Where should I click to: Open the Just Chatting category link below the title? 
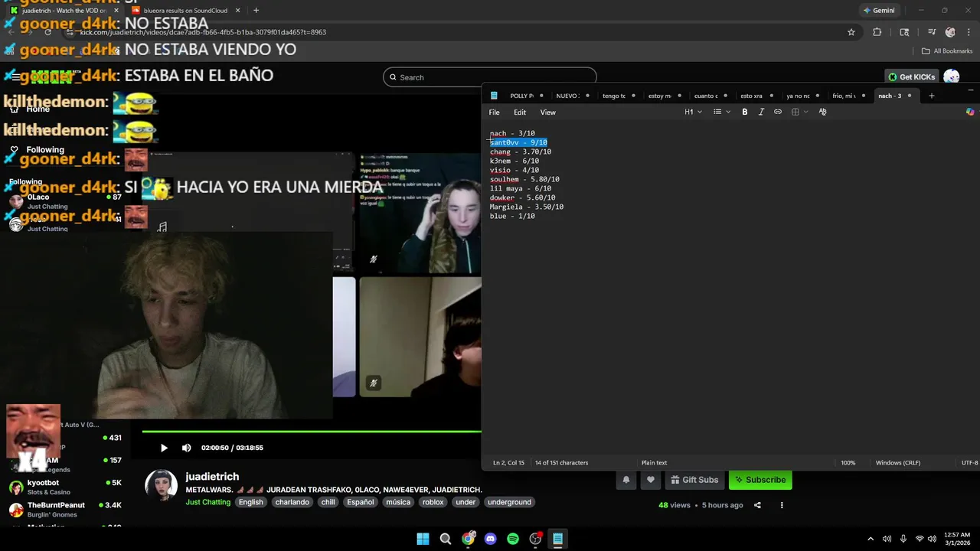point(207,502)
